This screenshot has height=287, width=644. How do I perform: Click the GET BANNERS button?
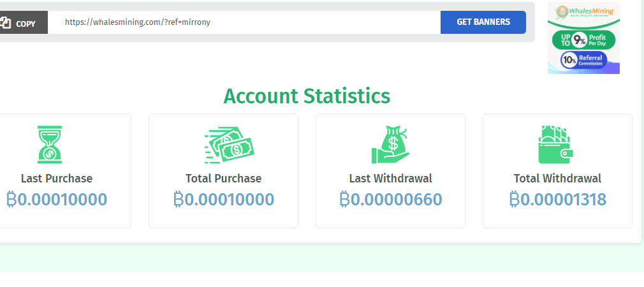click(483, 22)
